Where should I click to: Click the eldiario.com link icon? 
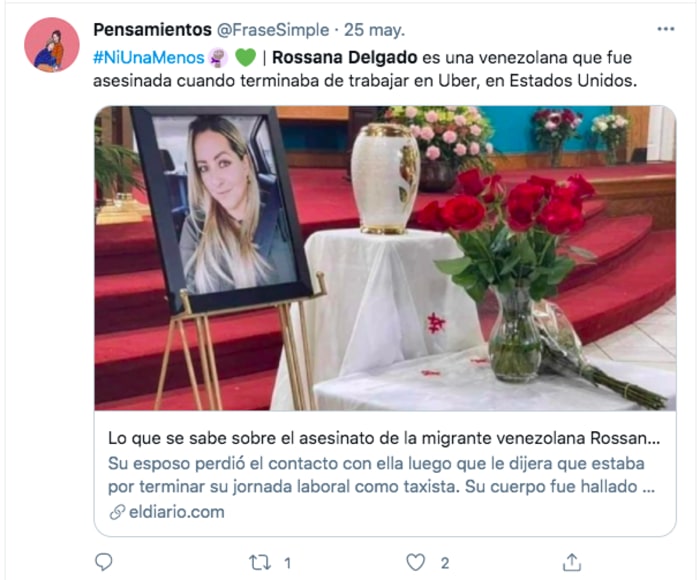point(117,512)
